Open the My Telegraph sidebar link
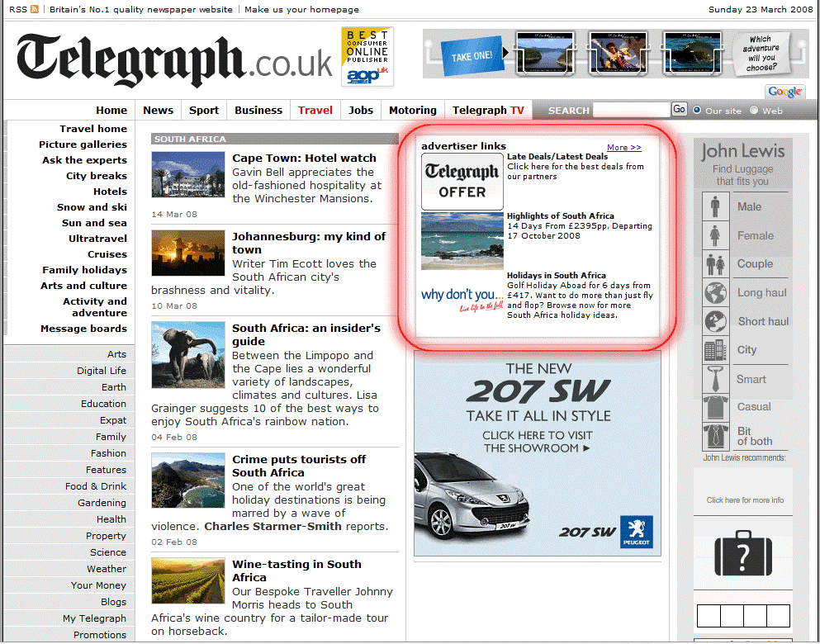820x644 pixels. click(95, 618)
